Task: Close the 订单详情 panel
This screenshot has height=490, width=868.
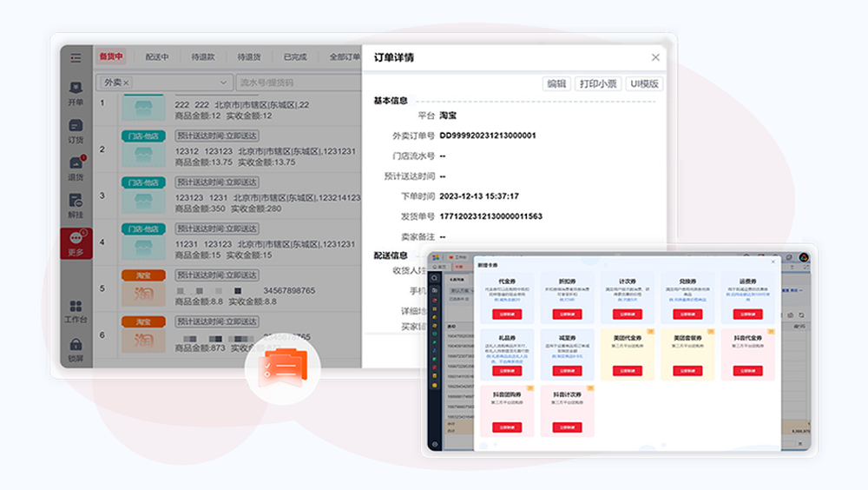Action: pos(655,57)
